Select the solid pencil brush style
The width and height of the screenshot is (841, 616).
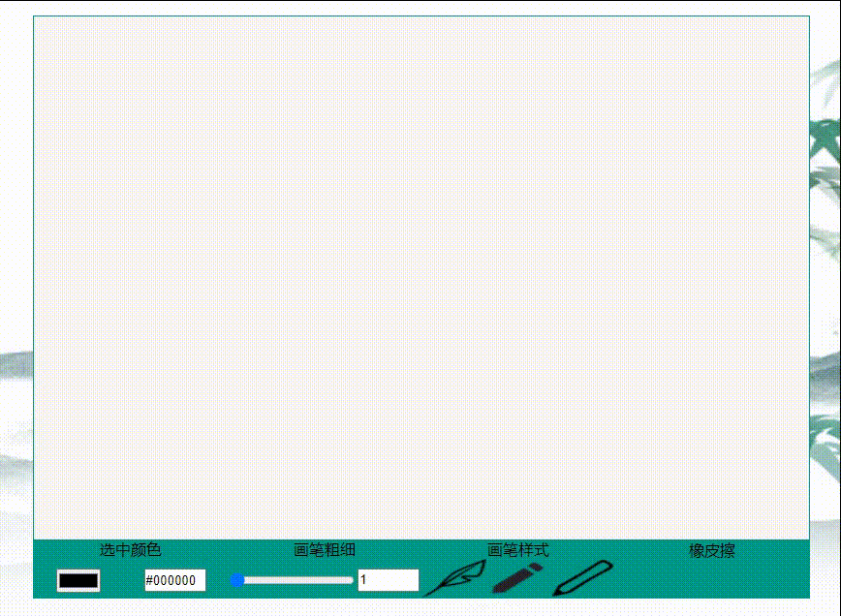point(517,578)
